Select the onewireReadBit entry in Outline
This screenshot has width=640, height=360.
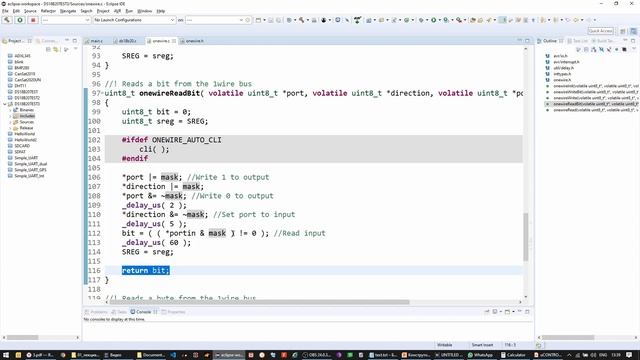(x=592, y=104)
